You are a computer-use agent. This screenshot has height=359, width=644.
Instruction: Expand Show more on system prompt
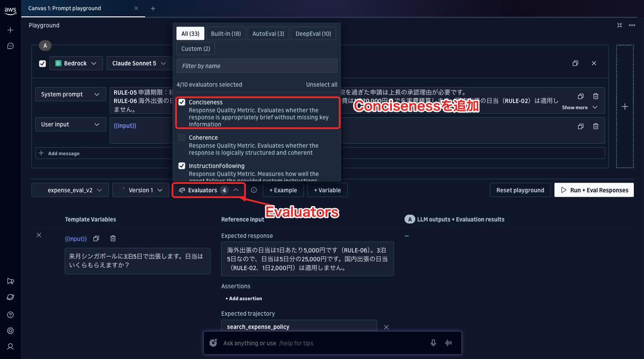(x=579, y=107)
